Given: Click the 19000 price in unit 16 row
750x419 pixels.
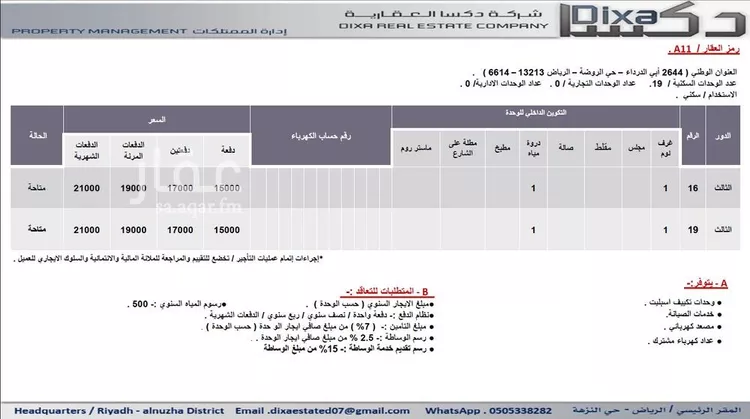Looking at the screenshot, I should click(x=133, y=188).
